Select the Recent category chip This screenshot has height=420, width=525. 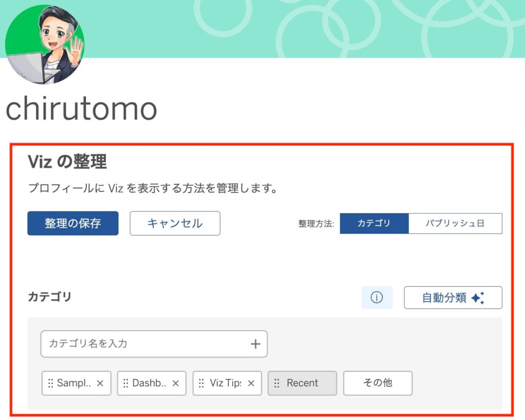pos(302,383)
